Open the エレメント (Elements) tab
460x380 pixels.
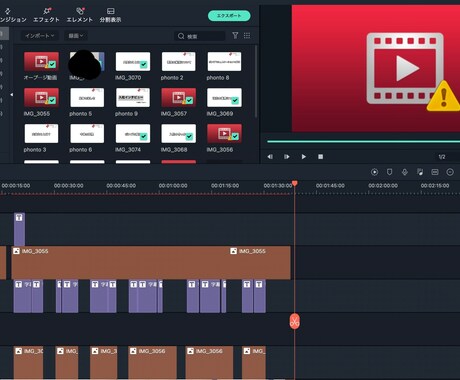pos(80,15)
